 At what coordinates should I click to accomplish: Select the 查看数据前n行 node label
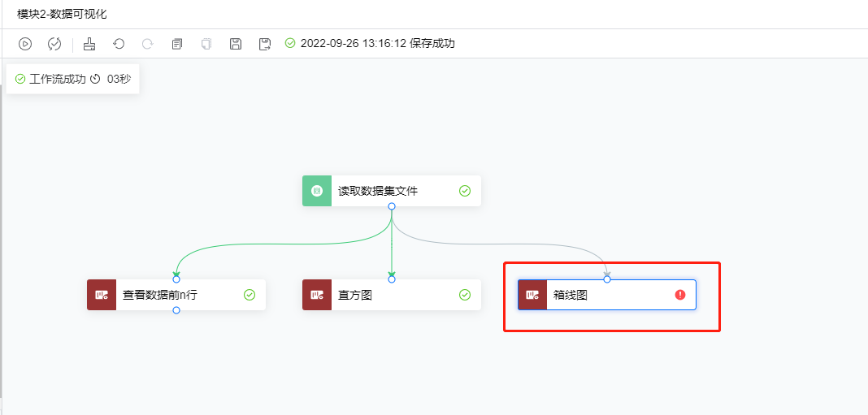coord(160,296)
